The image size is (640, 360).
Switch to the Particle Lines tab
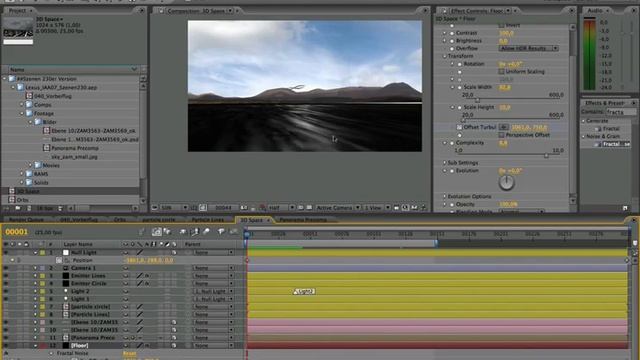point(207,220)
